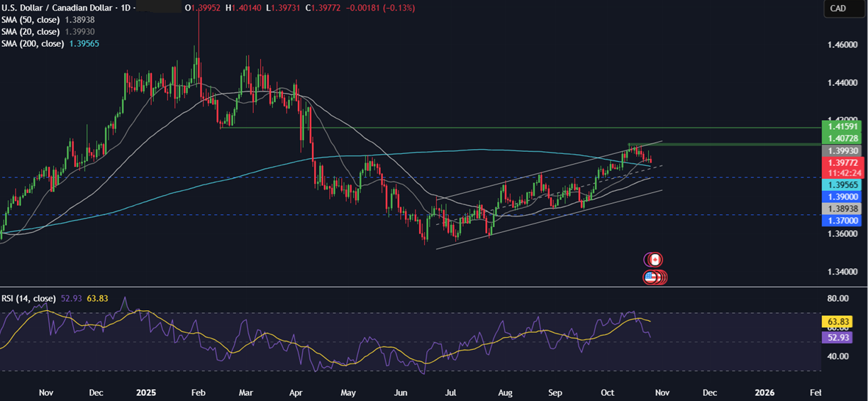The image size is (868, 401).
Task: Click the red 1.39772 current price label
Action: [x=840, y=163]
